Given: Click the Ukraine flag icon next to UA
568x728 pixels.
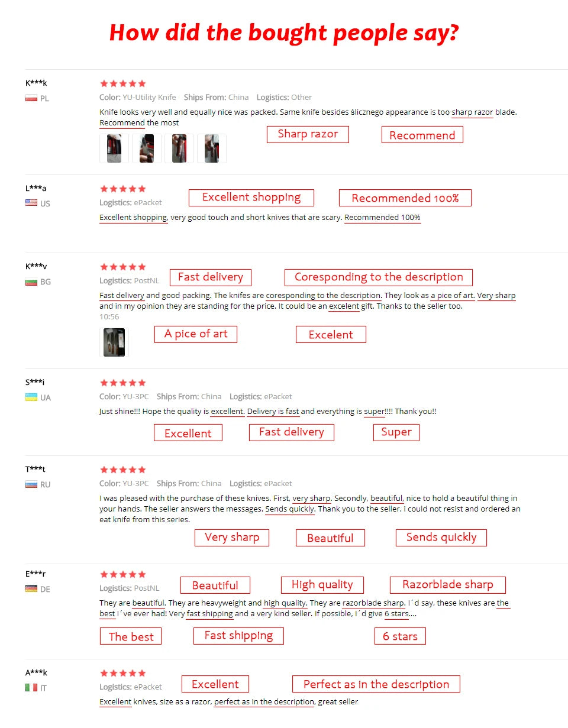Looking at the screenshot, I should pyautogui.click(x=31, y=397).
